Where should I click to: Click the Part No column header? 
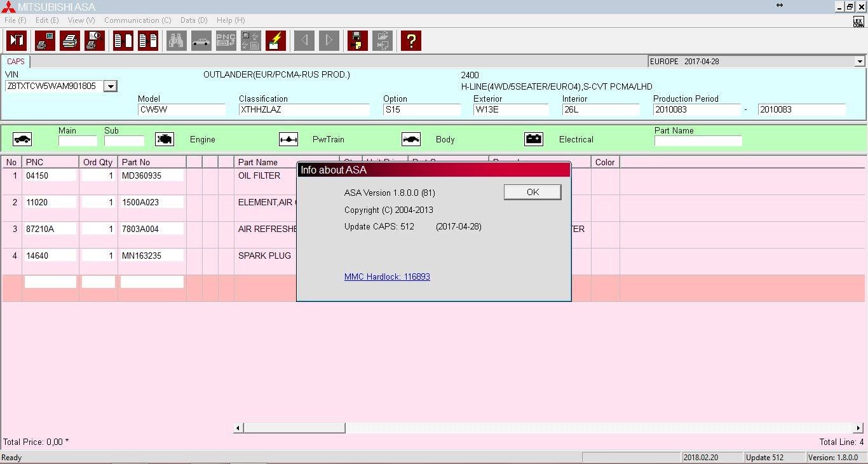pos(152,162)
